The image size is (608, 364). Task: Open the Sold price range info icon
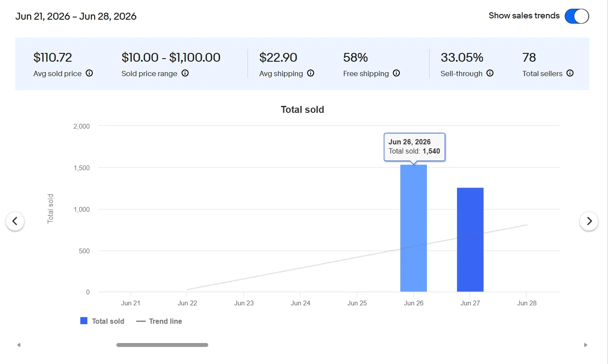[185, 73]
